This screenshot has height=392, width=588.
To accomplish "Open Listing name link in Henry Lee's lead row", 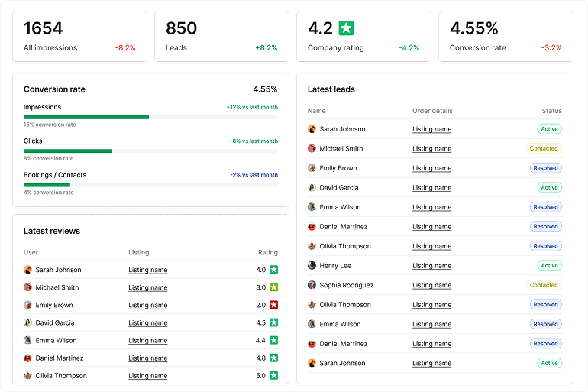I will 431,266.
